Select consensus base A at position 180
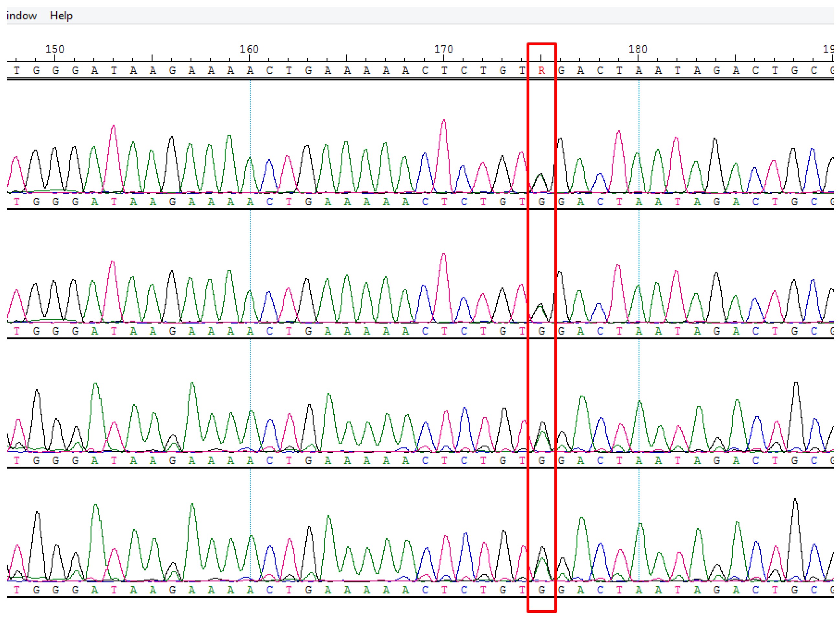 [639, 70]
